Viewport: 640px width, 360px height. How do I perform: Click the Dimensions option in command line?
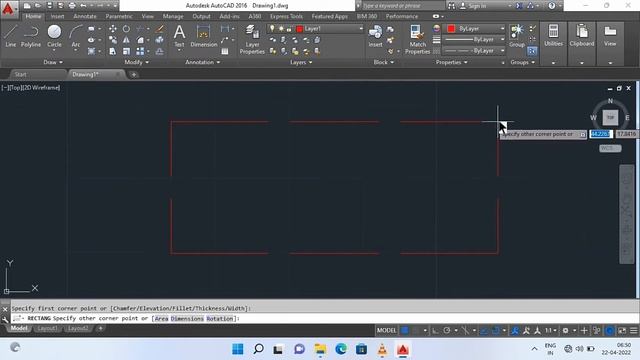point(187,318)
